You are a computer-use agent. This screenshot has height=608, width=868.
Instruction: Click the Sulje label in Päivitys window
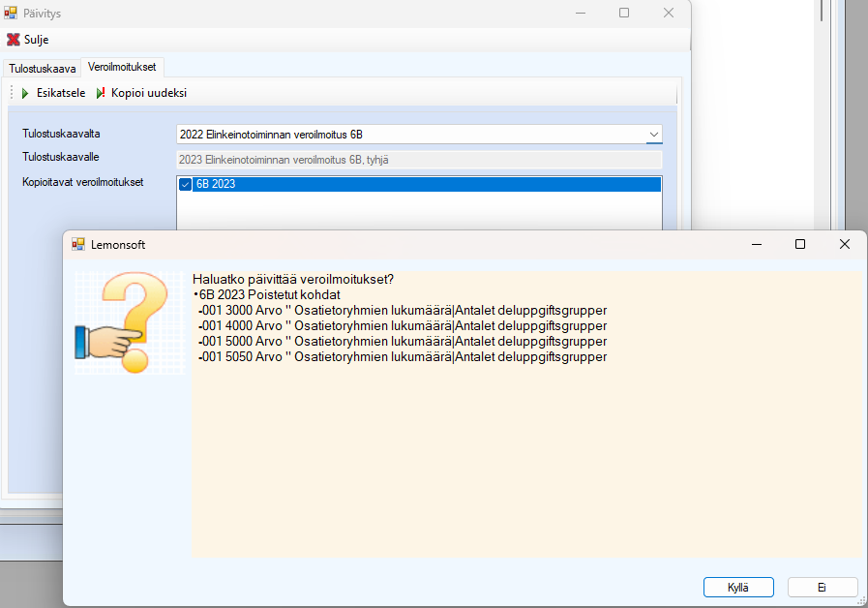point(36,40)
